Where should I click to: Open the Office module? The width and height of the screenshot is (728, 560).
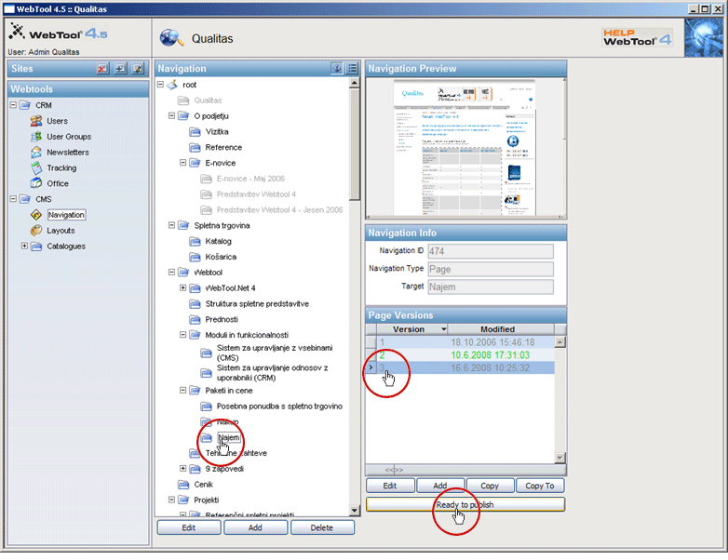coord(57,184)
